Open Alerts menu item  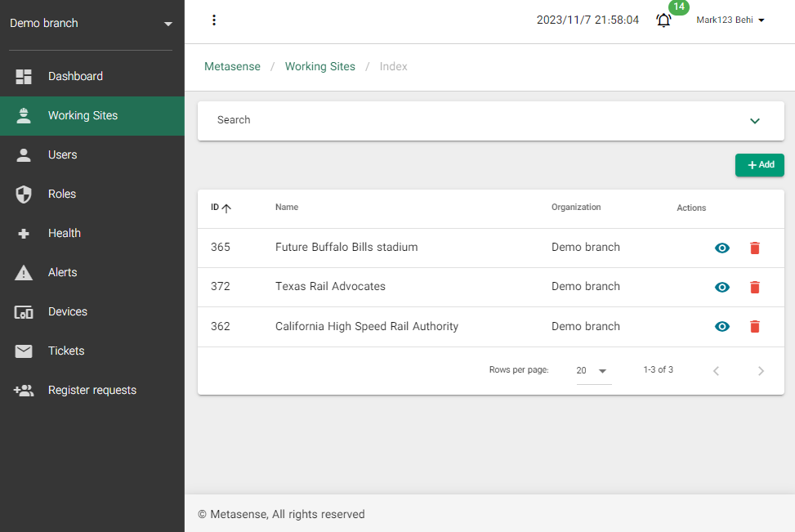92,273
